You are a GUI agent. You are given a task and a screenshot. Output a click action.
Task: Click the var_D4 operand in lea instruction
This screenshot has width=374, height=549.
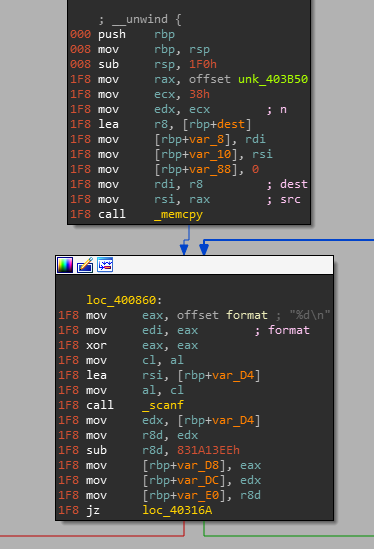(x=233, y=375)
